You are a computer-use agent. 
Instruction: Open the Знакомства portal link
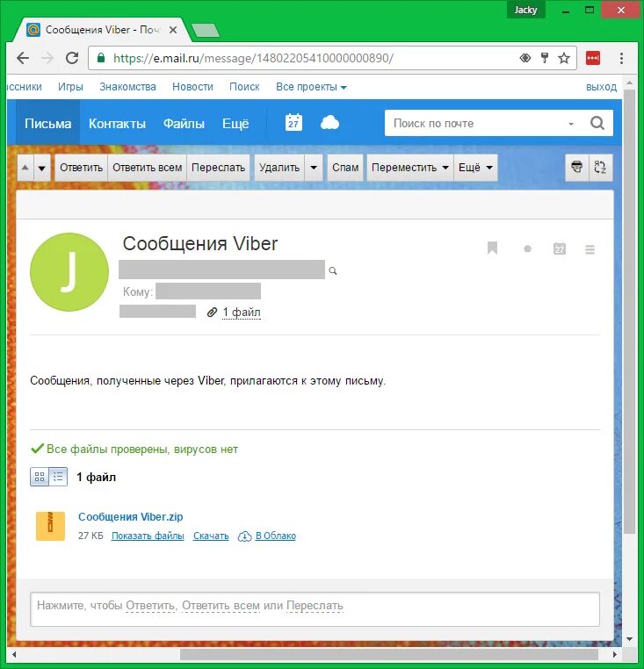coord(127,87)
